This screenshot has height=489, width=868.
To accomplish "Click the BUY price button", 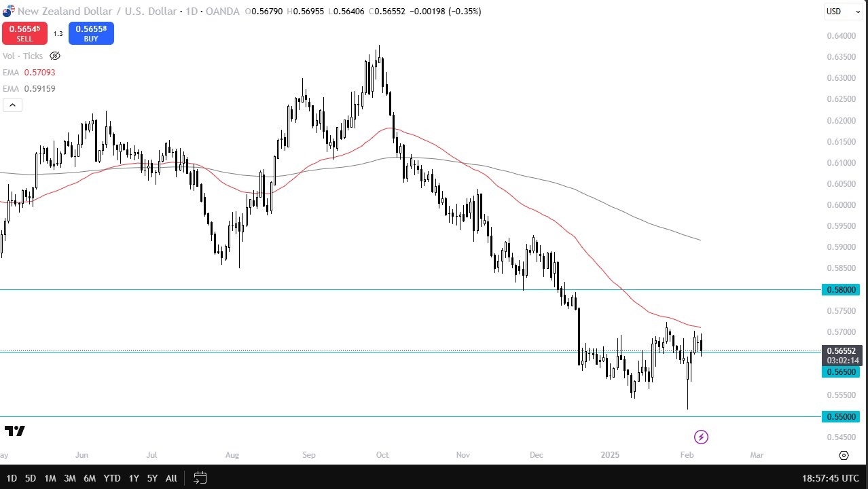I will [x=91, y=33].
